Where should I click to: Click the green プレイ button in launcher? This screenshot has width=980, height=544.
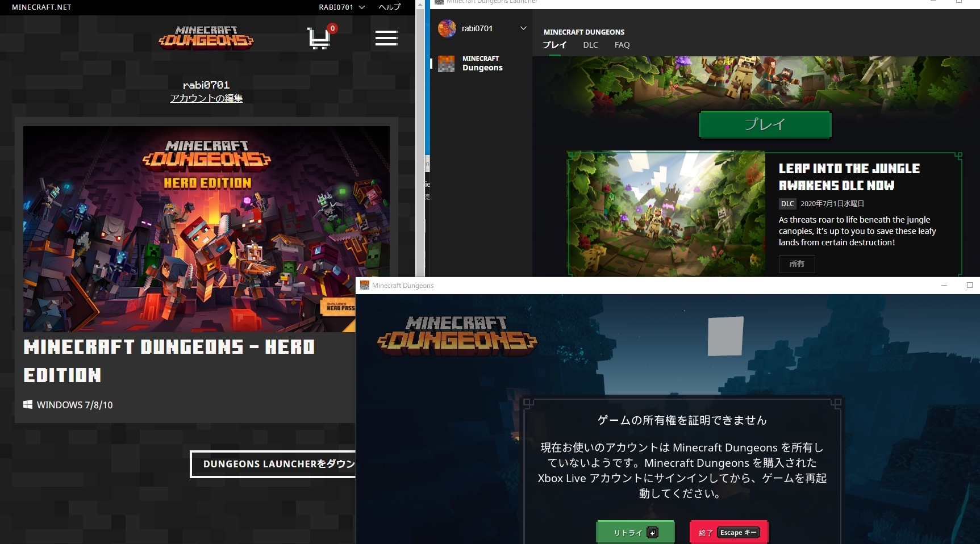point(765,124)
